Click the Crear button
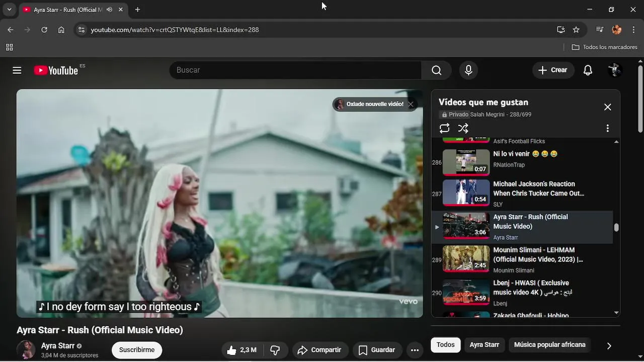Screen dimensions: 644x362 553,70
